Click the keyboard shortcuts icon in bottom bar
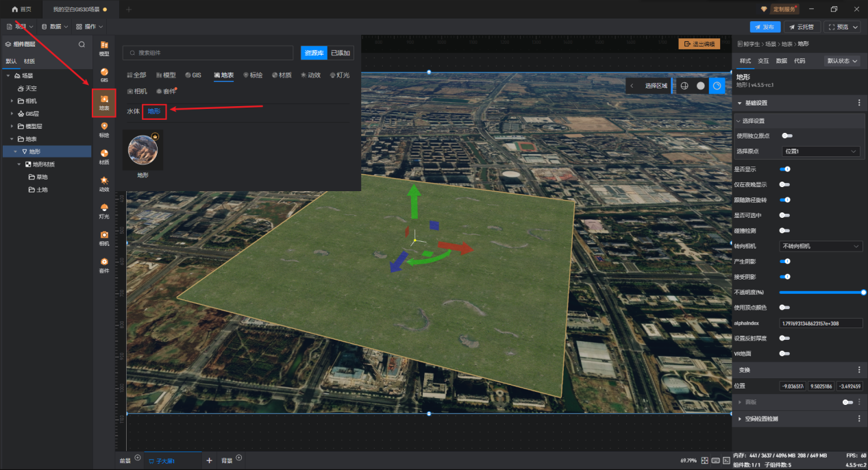Image resolution: width=868 pixels, height=470 pixels. pos(715,460)
